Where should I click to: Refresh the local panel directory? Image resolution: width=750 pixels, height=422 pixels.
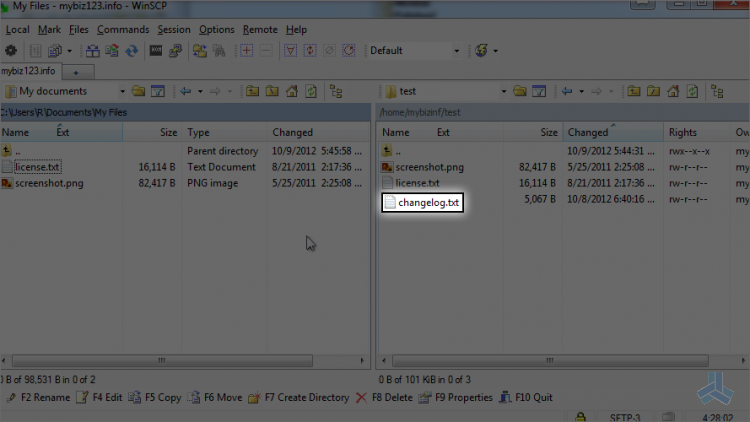coord(311,91)
